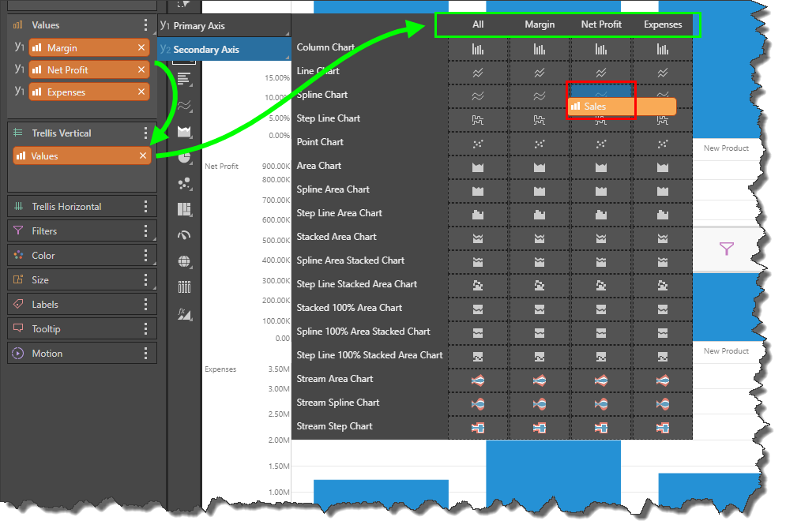Select Line Chart icon in Margin column
786x532 pixels.
pyautogui.click(x=539, y=73)
